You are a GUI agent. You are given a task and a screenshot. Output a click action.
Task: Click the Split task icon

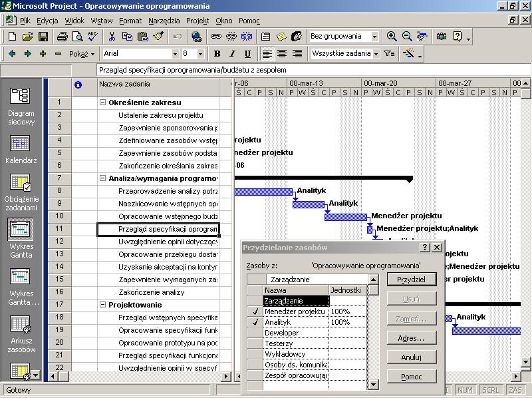point(247,37)
